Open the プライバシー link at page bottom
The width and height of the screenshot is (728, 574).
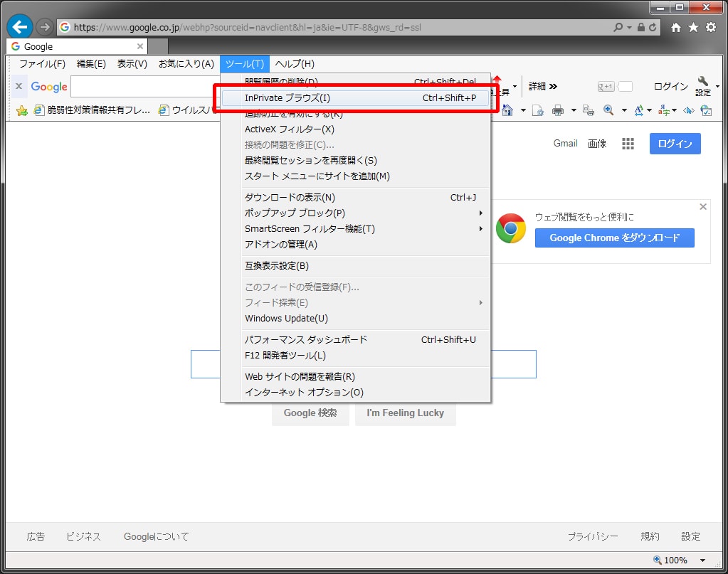coord(594,536)
